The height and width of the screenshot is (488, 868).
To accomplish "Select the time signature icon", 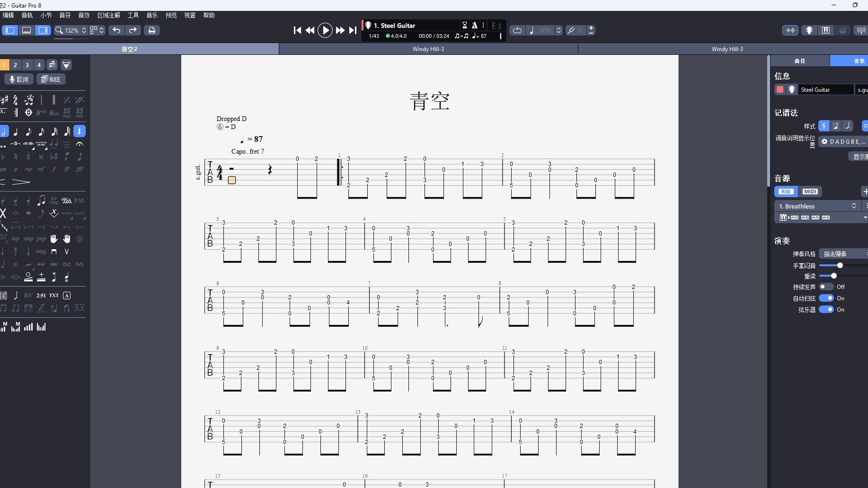I will [x=15, y=100].
